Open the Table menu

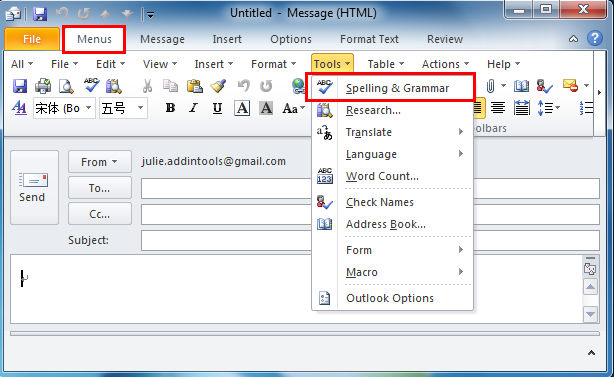[x=386, y=64]
